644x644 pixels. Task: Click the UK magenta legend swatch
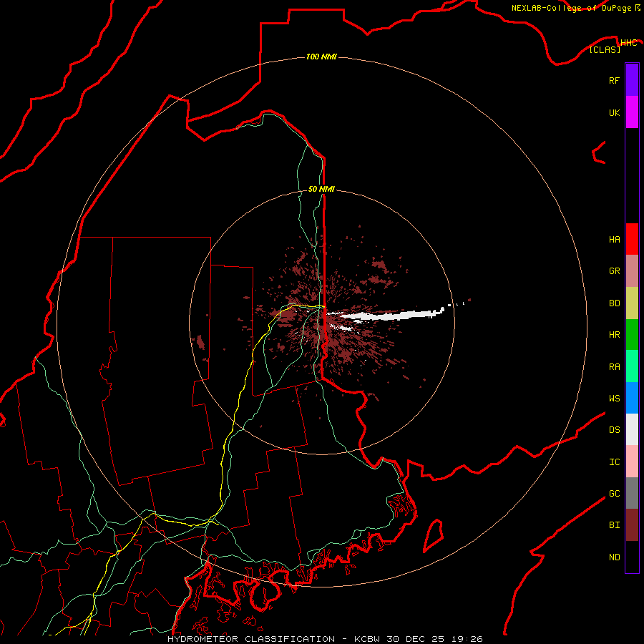tap(632, 112)
